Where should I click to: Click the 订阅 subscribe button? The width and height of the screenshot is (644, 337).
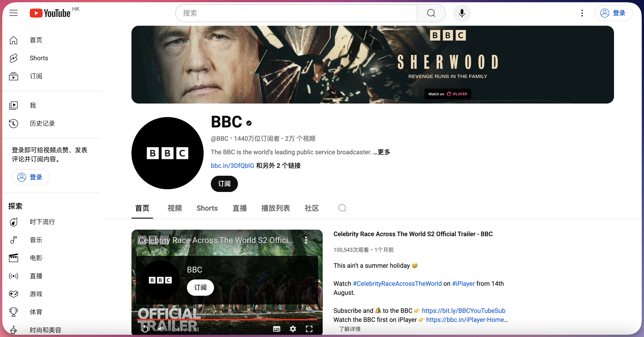[x=224, y=184]
